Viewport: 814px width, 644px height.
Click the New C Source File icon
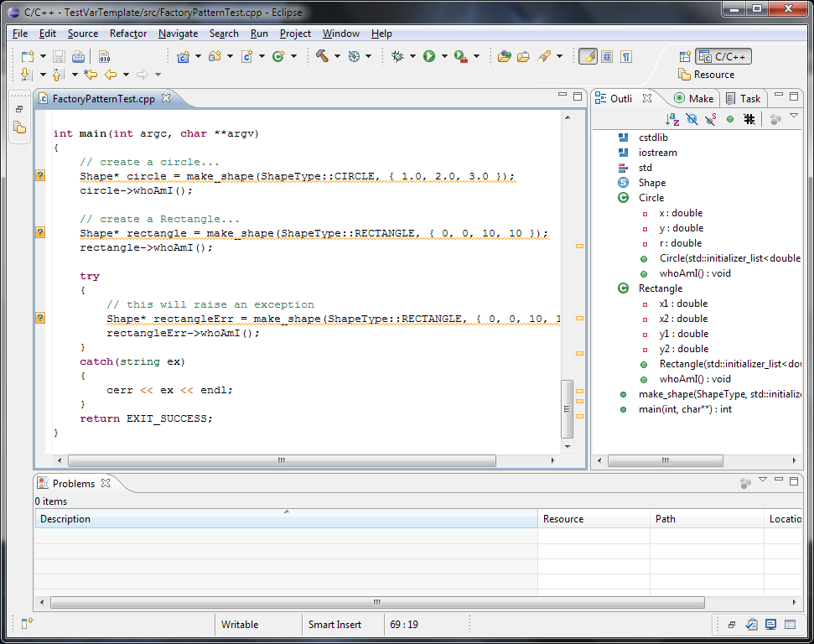pos(247,56)
